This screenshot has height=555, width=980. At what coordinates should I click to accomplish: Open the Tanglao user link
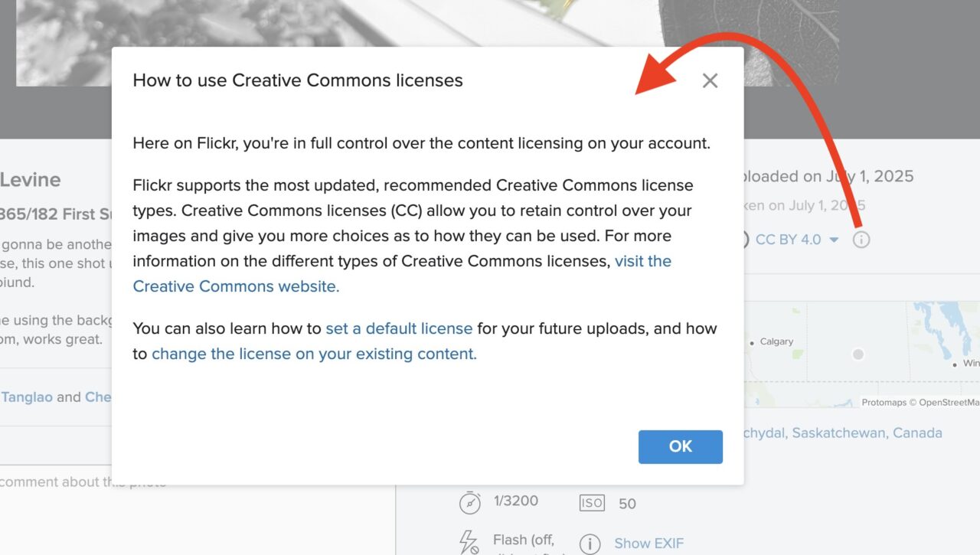(x=26, y=397)
